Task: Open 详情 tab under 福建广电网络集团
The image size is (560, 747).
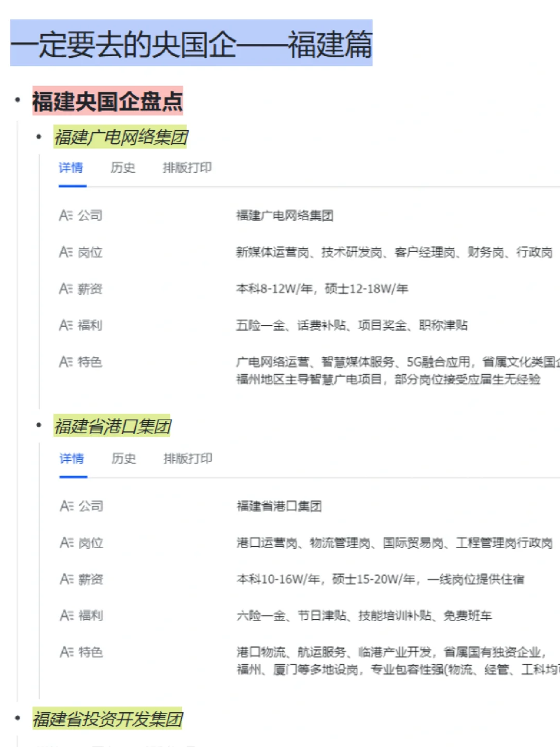Action: (71, 168)
